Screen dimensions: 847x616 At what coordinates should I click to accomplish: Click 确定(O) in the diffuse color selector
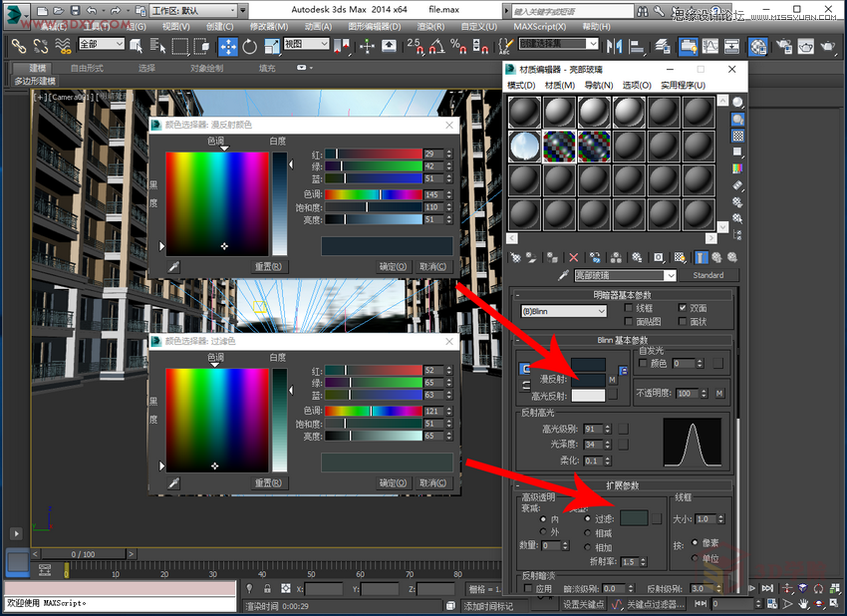[393, 267]
